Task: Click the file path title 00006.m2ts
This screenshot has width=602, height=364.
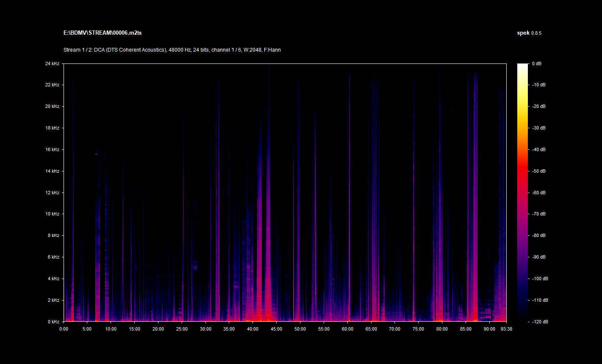Action: tap(105, 33)
